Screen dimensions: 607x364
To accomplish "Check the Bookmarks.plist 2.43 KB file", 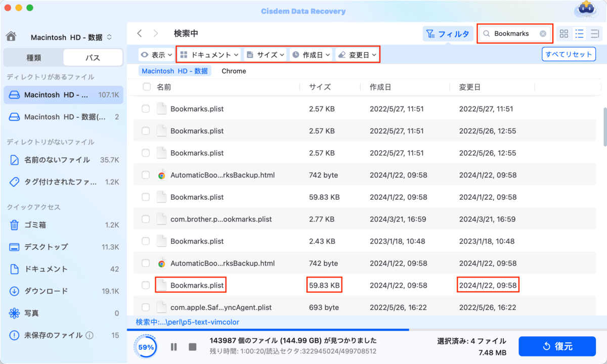I will point(146,241).
